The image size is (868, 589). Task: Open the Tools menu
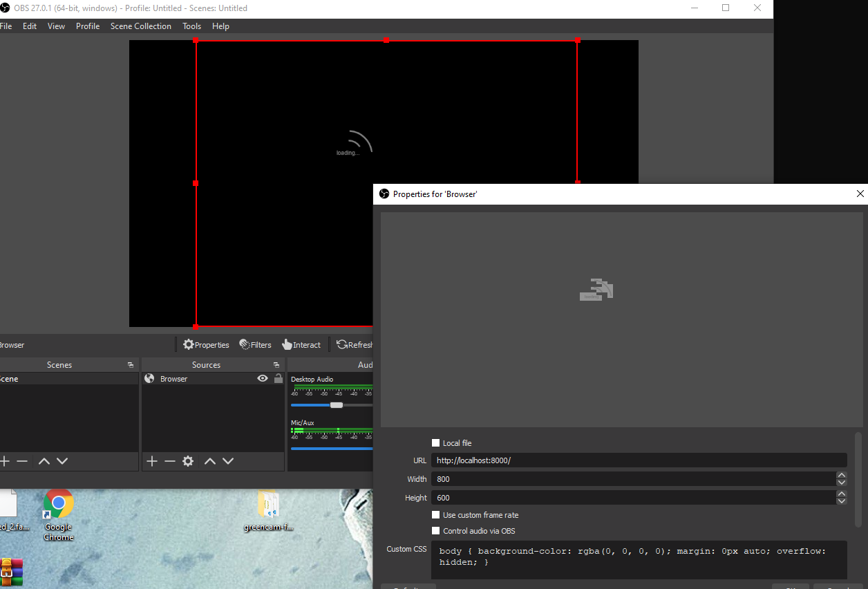[x=192, y=26]
